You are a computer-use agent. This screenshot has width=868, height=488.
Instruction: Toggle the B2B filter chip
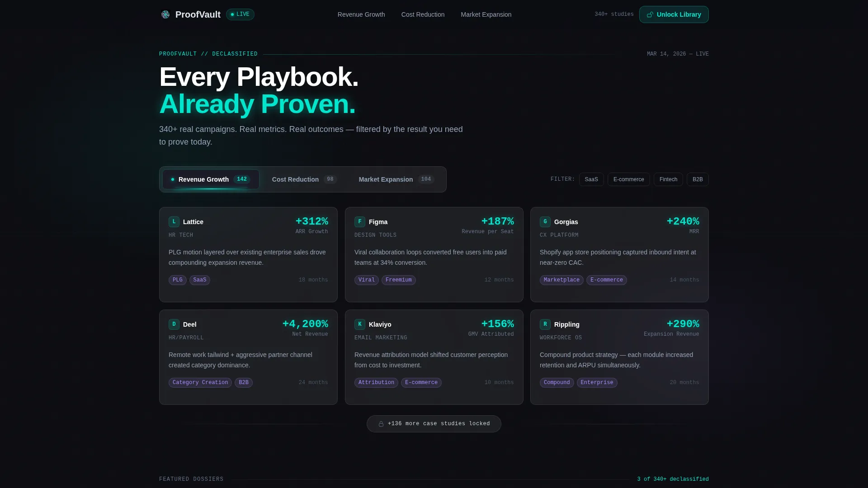(x=698, y=179)
